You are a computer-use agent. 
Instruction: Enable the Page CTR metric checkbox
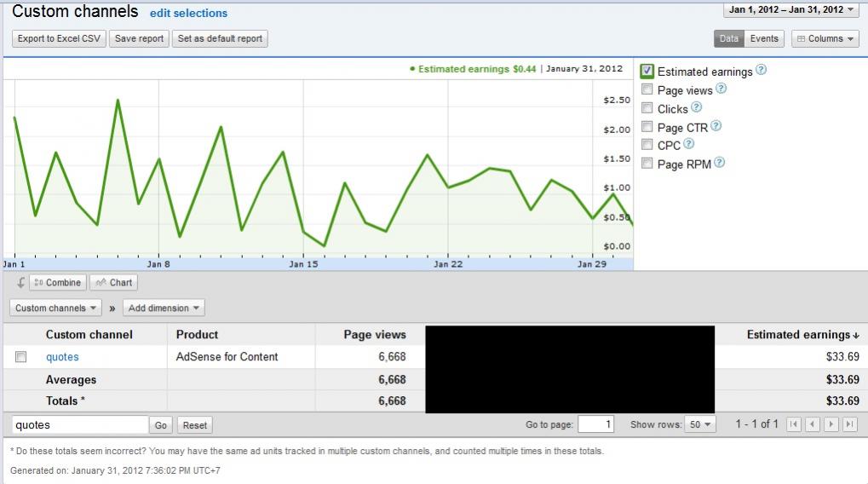(647, 126)
